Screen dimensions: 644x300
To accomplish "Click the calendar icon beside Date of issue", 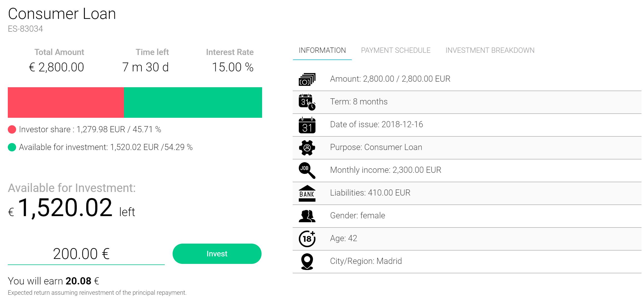I will click(x=307, y=125).
